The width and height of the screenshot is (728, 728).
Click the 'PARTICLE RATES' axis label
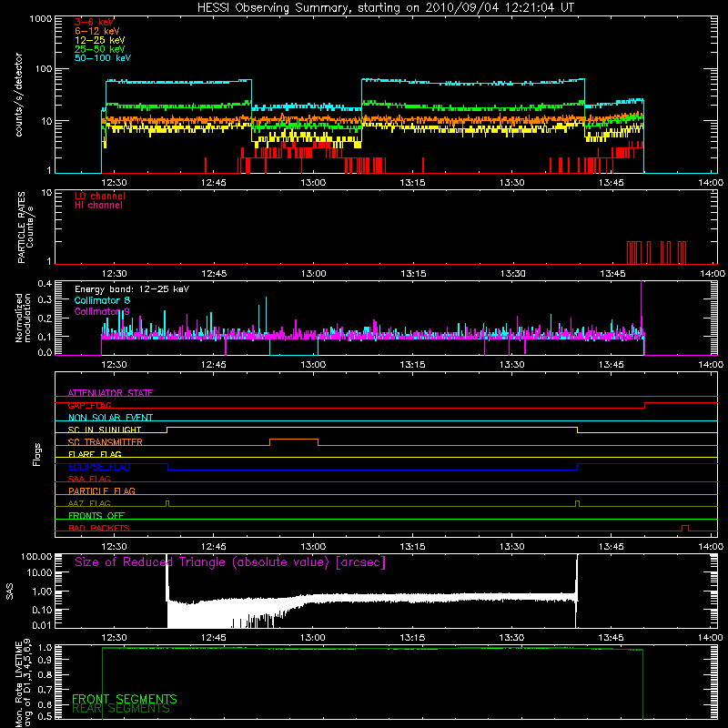[21, 227]
